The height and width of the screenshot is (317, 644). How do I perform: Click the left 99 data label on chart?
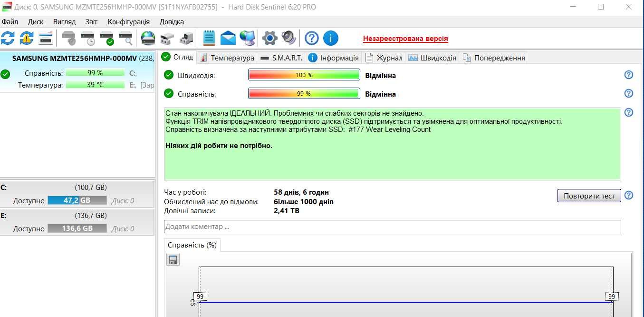coord(200,297)
